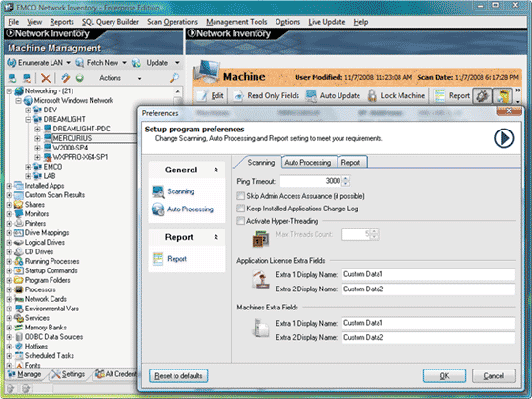This screenshot has width=532, height=399.
Task: Click the Printers icon in tree
Action: pos(19,224)
